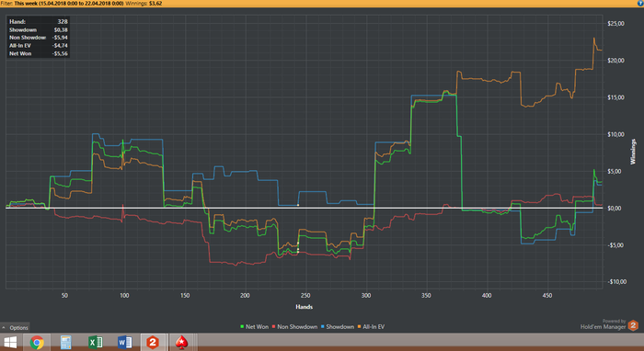Click the $25,00 y-axis label
Image resolution: width=644 pixels, height=351 pixels.
615,24
